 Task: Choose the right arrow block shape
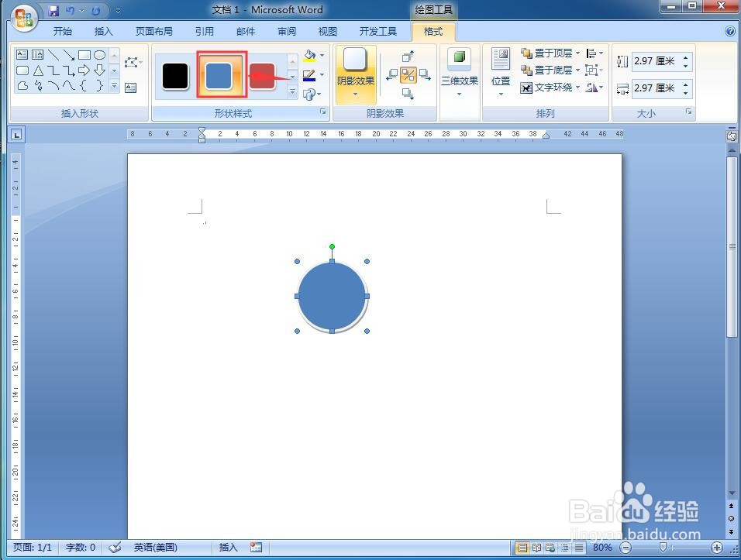(x=84, y=70)
